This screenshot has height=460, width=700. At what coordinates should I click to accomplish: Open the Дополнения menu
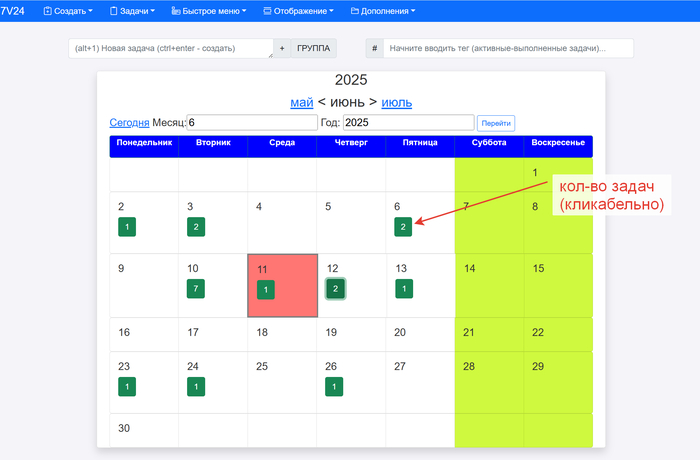(383, 11)
